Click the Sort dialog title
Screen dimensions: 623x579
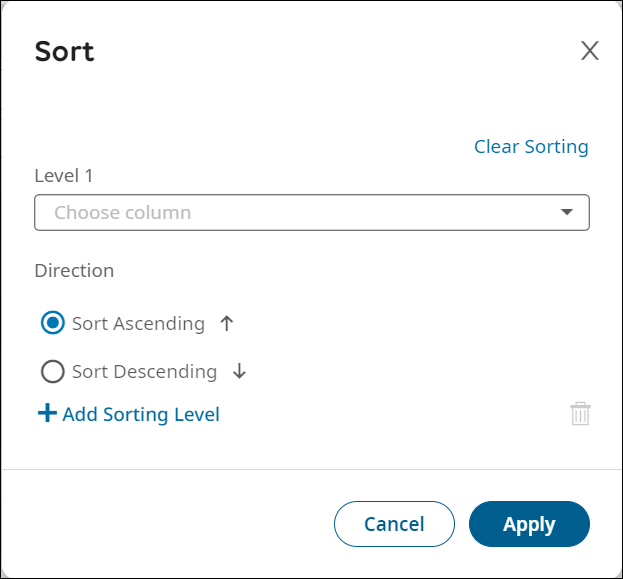[x=64, y=51]
